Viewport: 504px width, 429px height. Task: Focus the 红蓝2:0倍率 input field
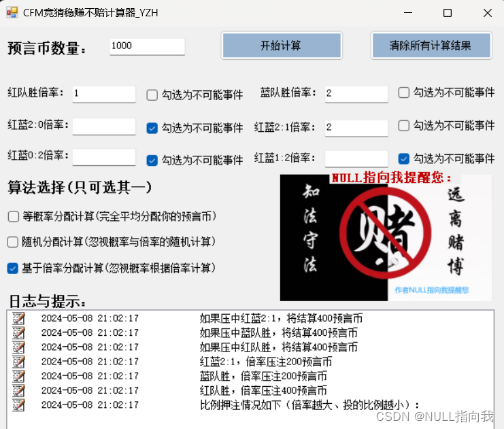click(104, 126)
